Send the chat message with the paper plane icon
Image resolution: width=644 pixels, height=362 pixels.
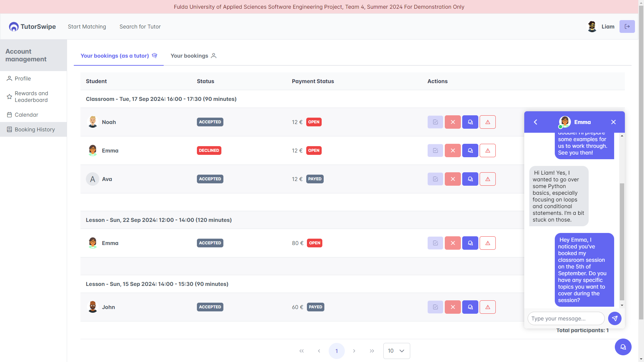point(614,318)
